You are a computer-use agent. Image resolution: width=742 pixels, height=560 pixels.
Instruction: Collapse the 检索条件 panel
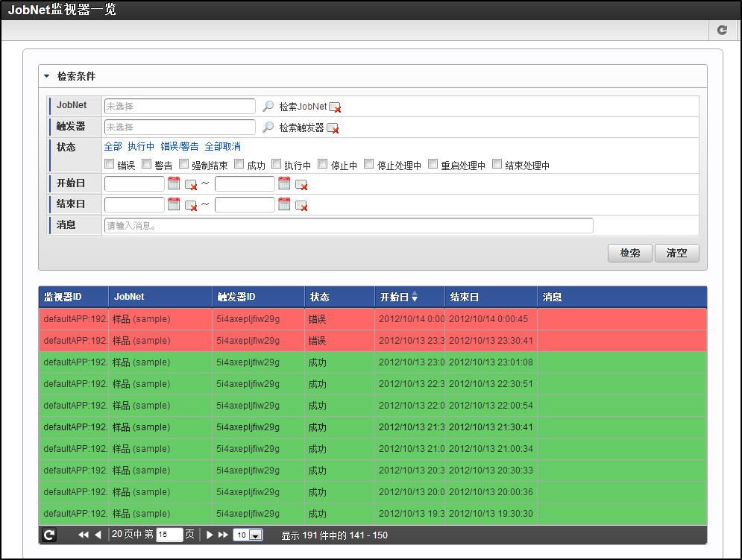click(47, 76)
